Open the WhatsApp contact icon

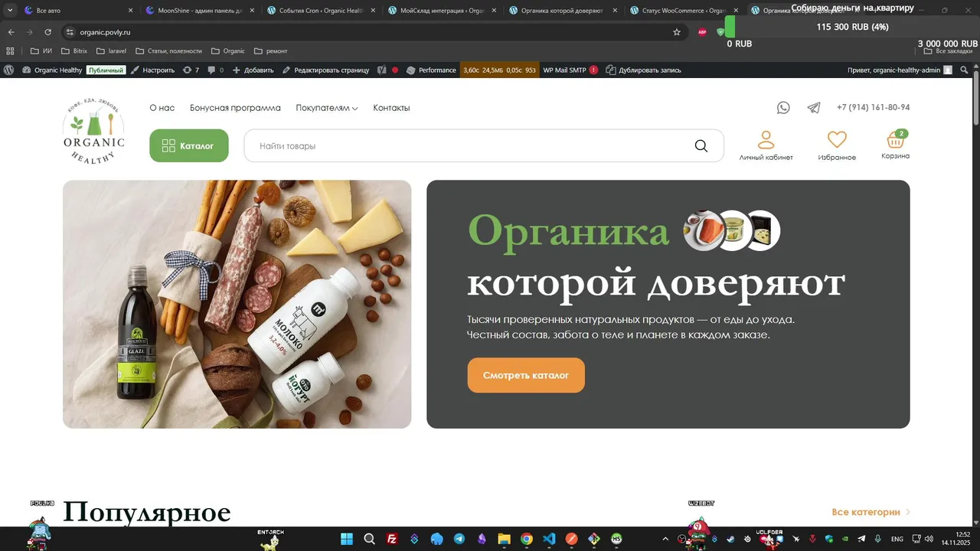pyautogui.click(x=783, y=108)
